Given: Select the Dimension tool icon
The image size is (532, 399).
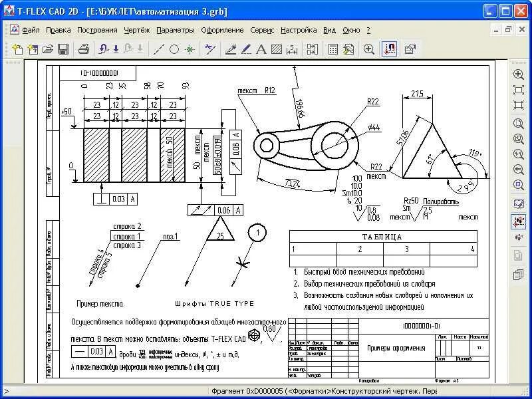Looking at the screenshot, I should tap(292, 49).
